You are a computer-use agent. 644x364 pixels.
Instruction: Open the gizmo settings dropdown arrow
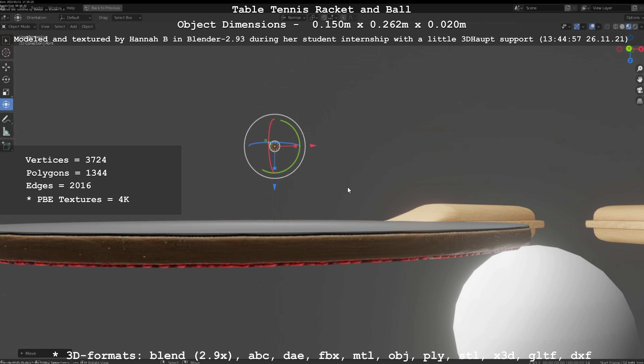[583, 27]
